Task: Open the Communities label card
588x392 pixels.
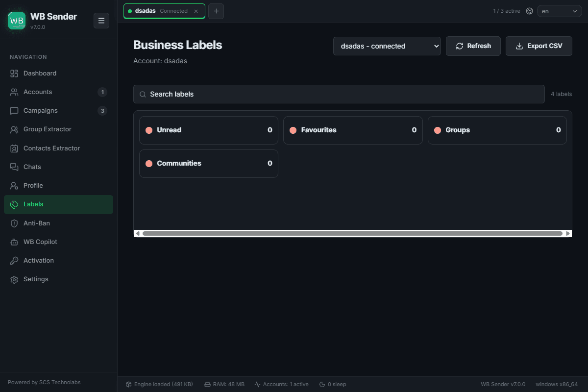Action: 209,164
